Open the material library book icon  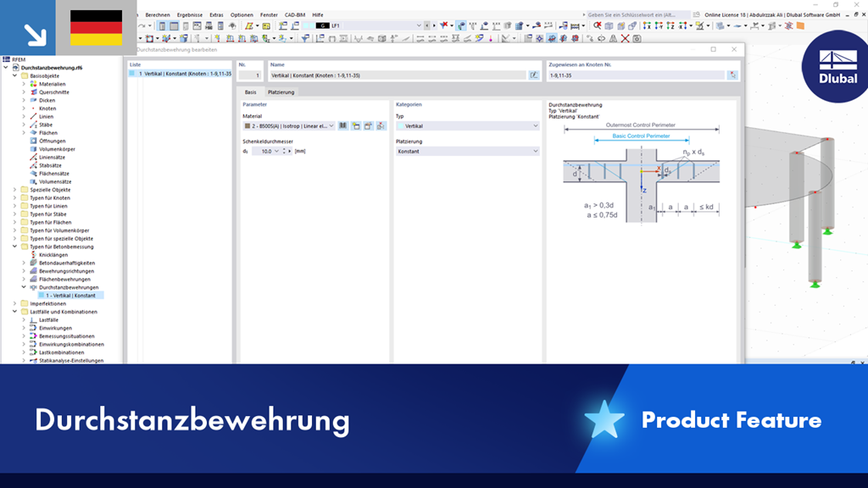click(x=343, y=126)
